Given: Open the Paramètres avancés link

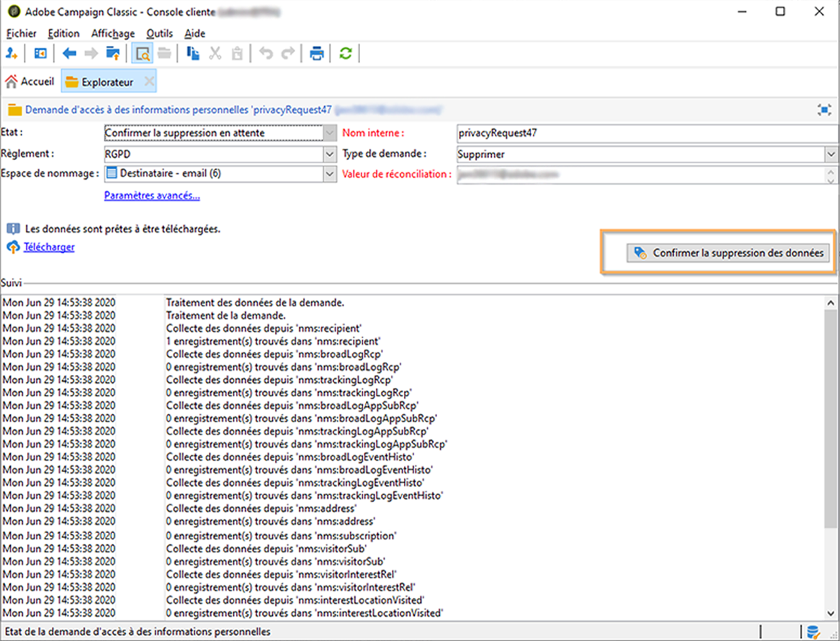Looking at the screenshot, I should point(152,196).
